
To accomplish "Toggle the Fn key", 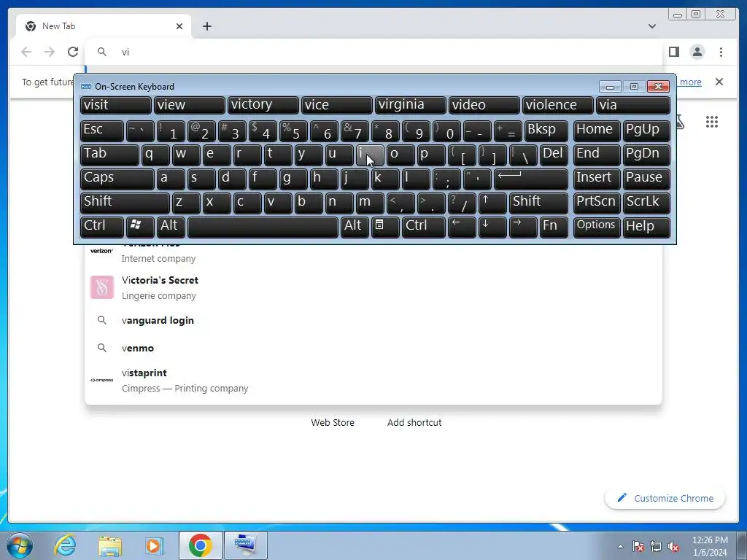I will (554, 227).
